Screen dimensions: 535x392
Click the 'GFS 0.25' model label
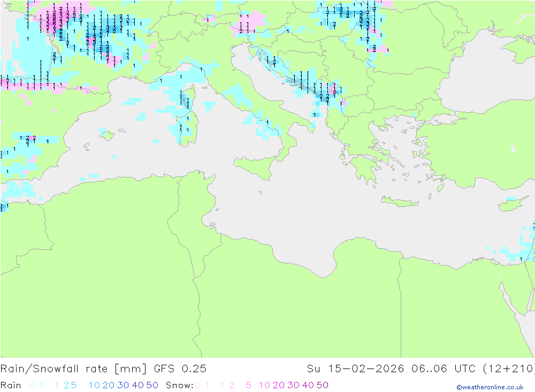[180, 369]
